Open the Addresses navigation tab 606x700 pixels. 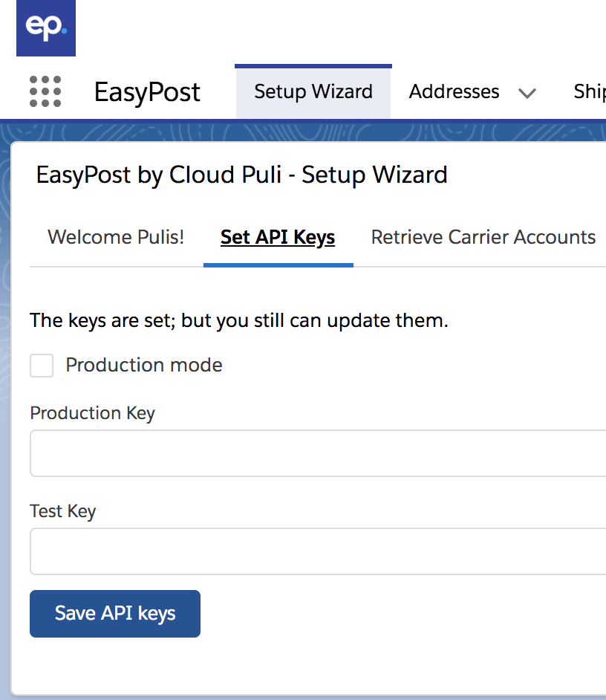[x=454, y=91]
